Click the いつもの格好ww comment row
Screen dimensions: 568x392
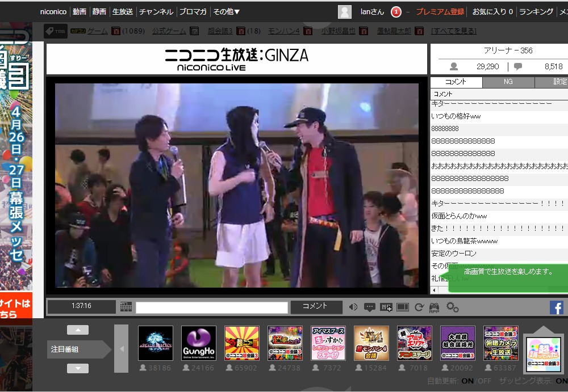coord(499,116)
